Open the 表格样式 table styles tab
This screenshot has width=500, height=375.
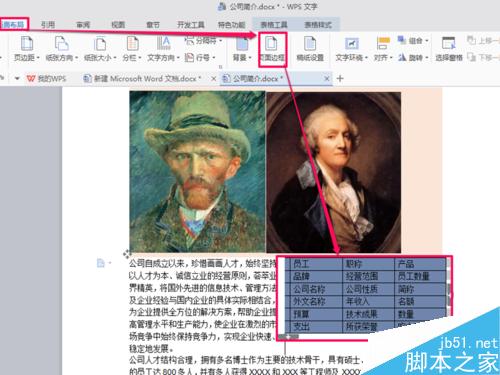tap(318, 25)
